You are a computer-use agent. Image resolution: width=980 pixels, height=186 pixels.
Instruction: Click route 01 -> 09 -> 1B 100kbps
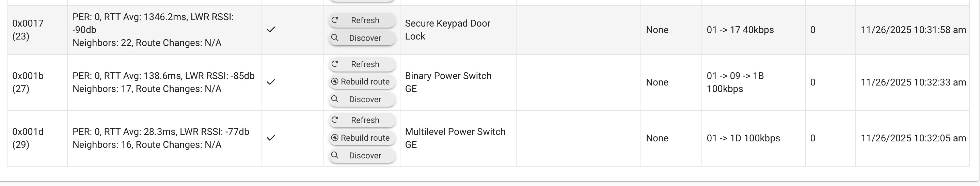(x=734, y=82)
